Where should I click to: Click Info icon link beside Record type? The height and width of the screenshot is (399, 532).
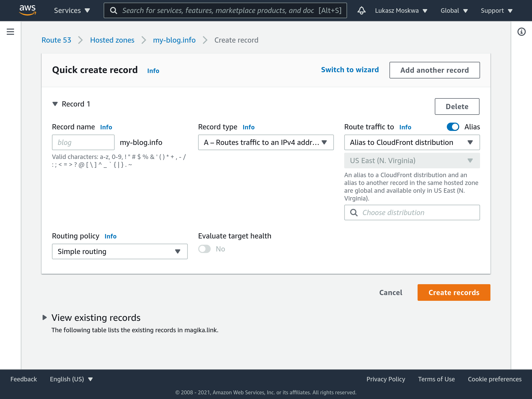tap(248, 127)
